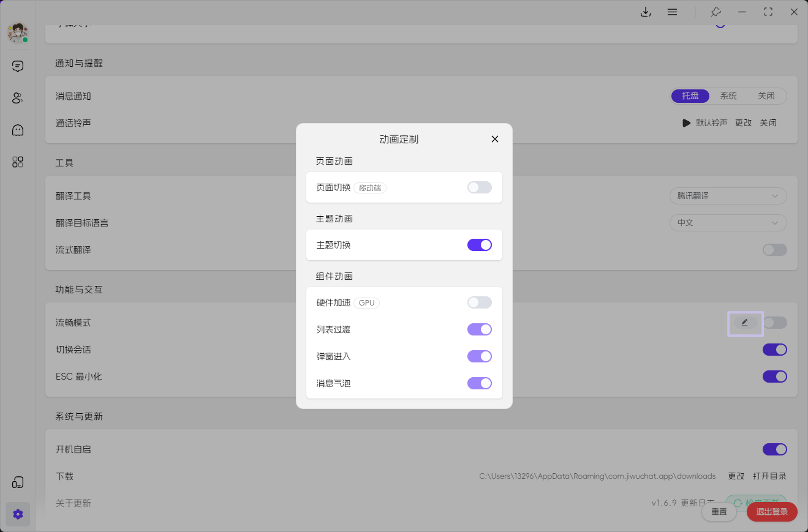Pin the window with the pin icon
The width and height of the screenshot is (808, 532).
pos(715,12)
